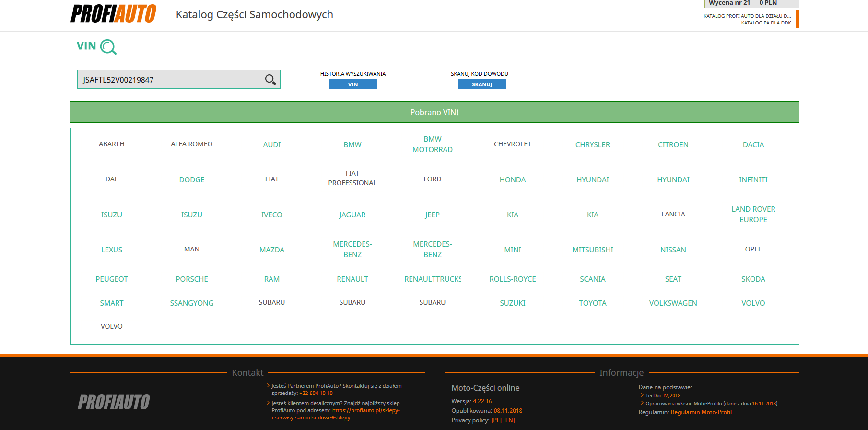Screen dimensions: 868x430
Task: Open the MAZDA brand
Action: [272, 250]
